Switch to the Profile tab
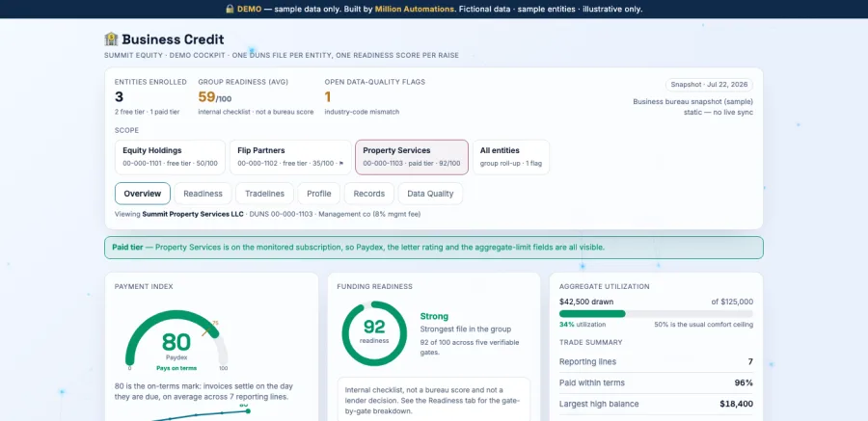 pos(319,194)
